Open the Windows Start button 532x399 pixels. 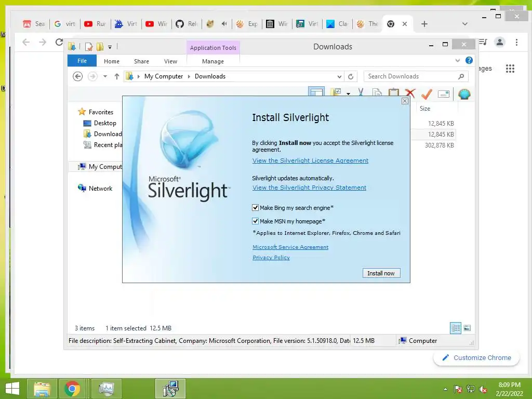pyautogui.click(x=12, y=389)
